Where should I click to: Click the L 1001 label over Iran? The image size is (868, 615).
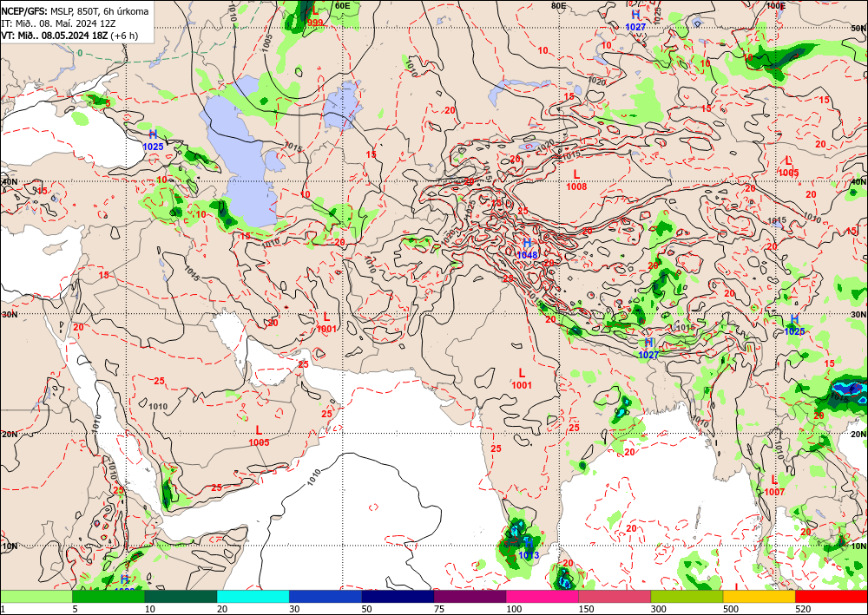tap(326, 323)
